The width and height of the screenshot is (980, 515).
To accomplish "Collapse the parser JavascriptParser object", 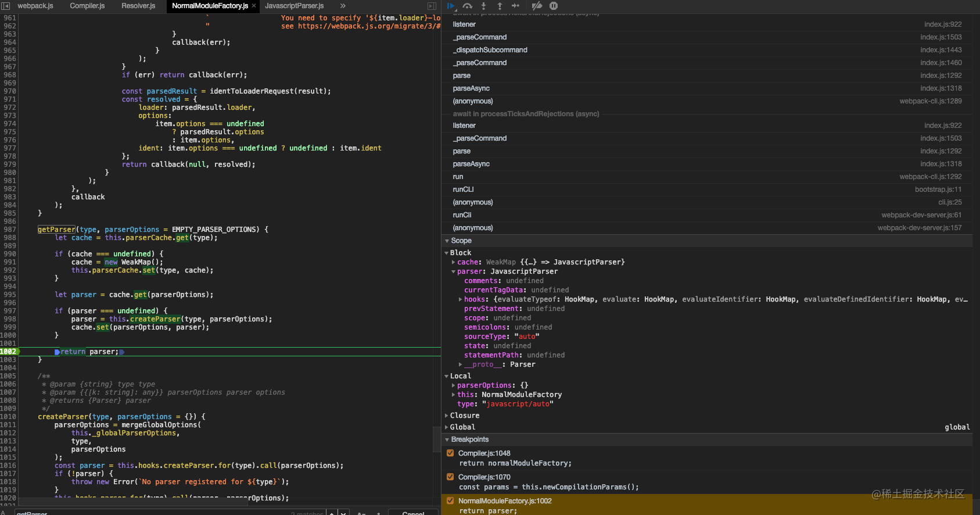I will click(453, 271).
